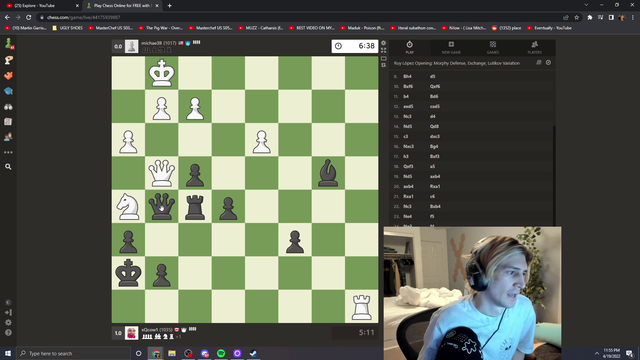Open the sidebar settings gear

8,322
